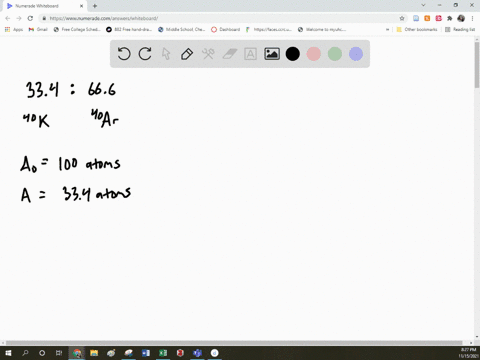Image resolution: width=480 pixels, height=360 pixels.
Task: Close the Numerade Whiteboard tab
Action: pos(81,6)
